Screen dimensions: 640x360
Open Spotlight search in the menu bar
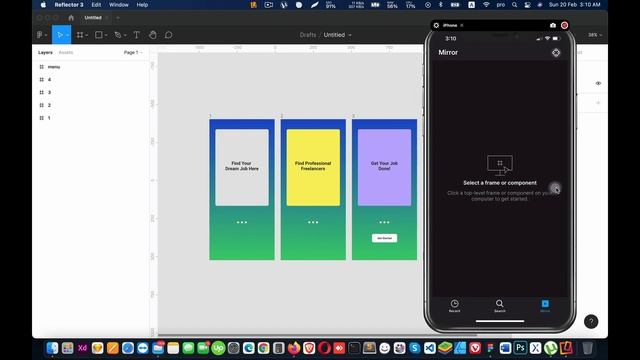[515, 5]
